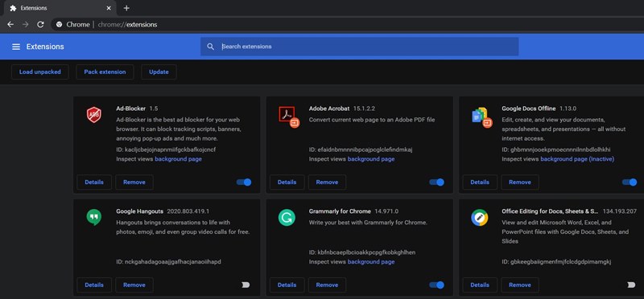Turn off Grammarly for Chrome toggle
The image size is (644, 299).
[437, 285]
